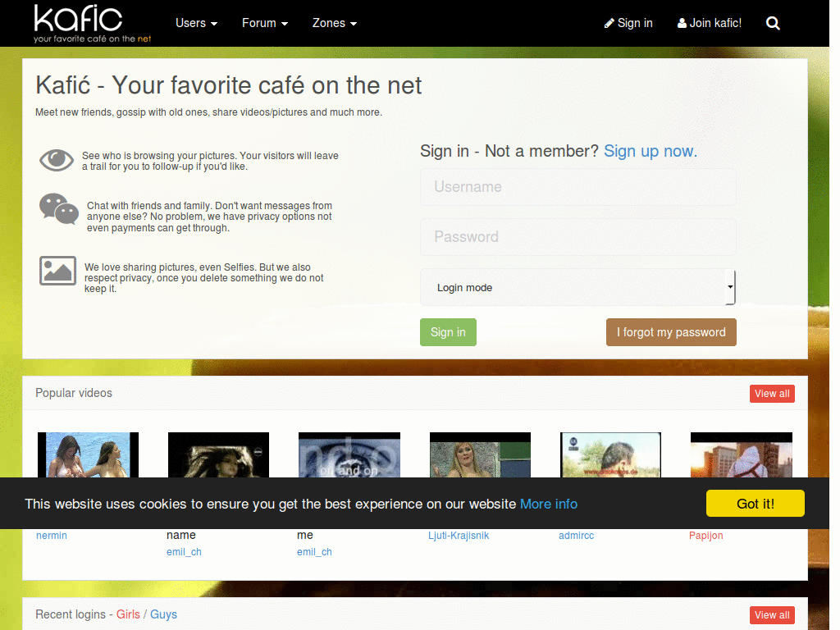The image size is (840, 630).
Task: Open the search magnifier icon
Action: [773, 23]
